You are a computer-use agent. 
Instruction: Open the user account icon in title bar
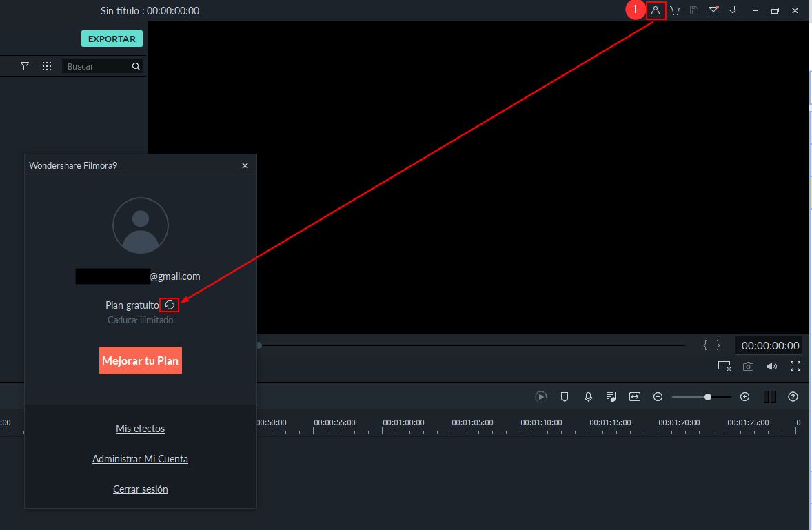(655, 10)
